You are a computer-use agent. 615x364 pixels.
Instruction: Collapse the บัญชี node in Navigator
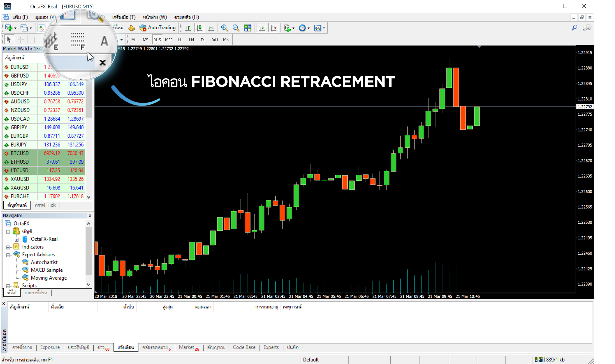point(8,232)
